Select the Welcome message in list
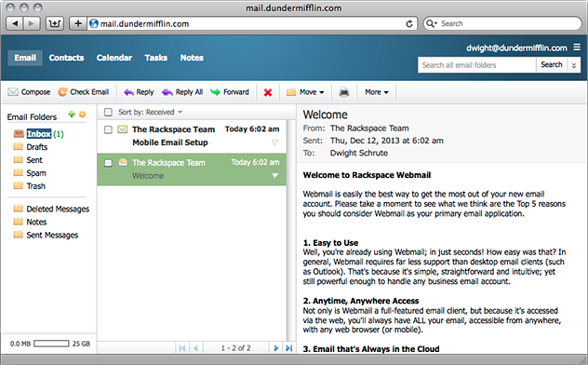Screen dimensions: 588x365 [x=192, y=169]
